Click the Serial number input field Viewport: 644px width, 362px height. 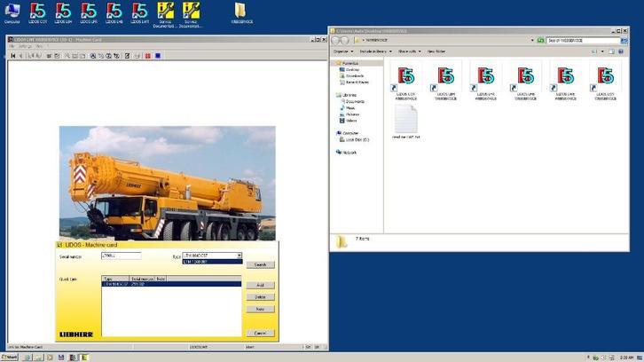[x=121, y=256]
